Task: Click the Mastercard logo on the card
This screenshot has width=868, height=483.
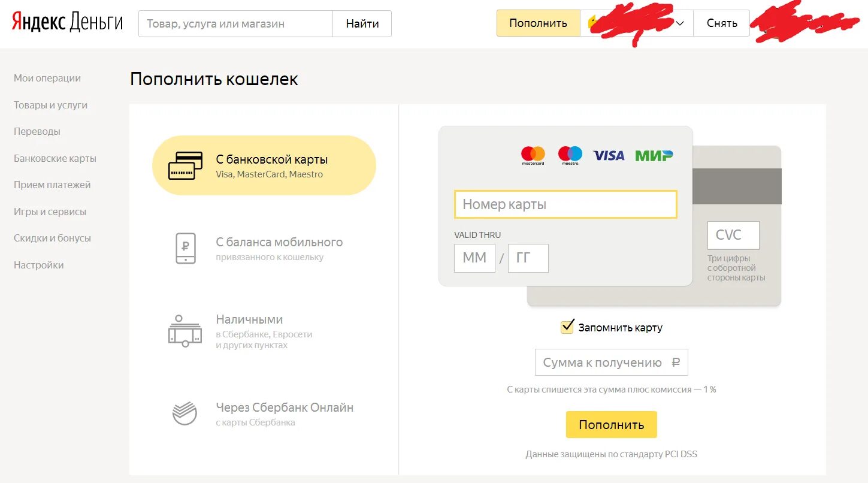Action: click(533, 155)
